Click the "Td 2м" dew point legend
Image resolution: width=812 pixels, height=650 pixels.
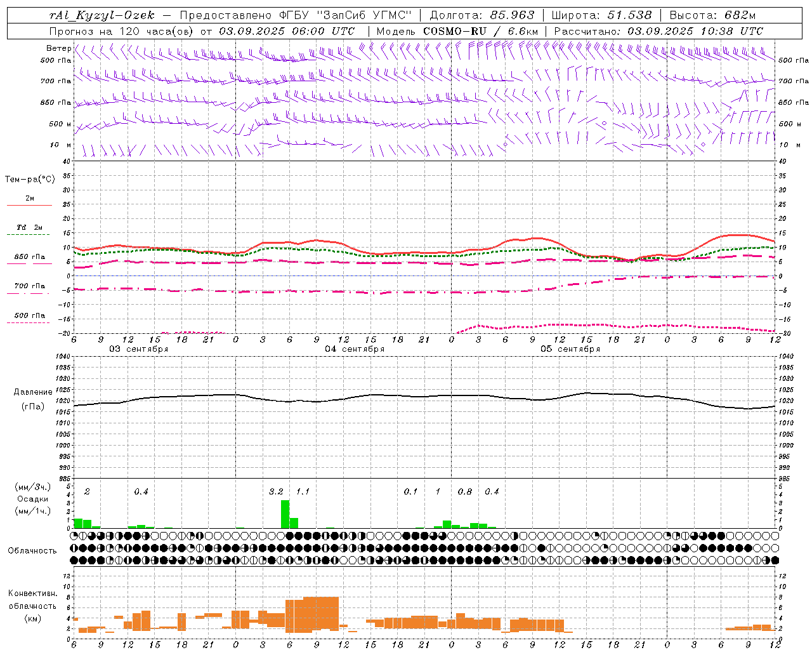click(x=29, y=227)
